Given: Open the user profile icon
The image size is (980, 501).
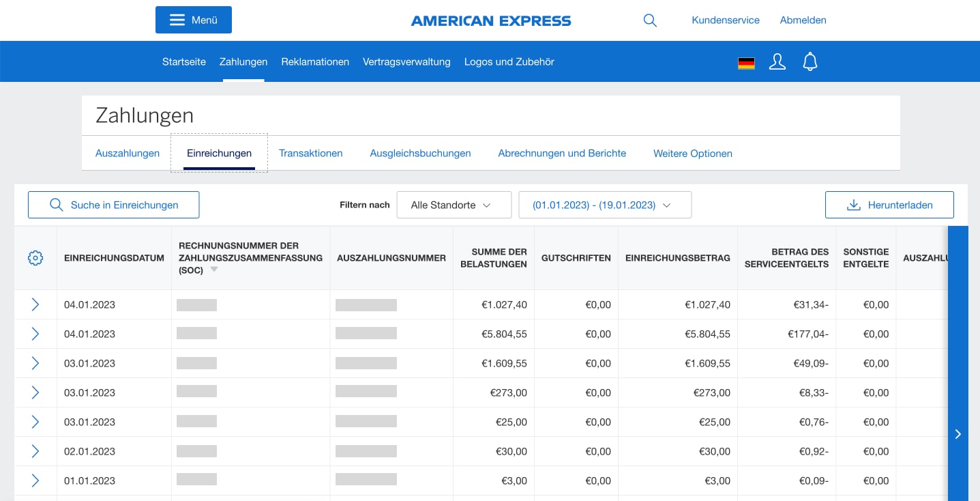Looking at the screenshot, I should (x=777, y=61).
